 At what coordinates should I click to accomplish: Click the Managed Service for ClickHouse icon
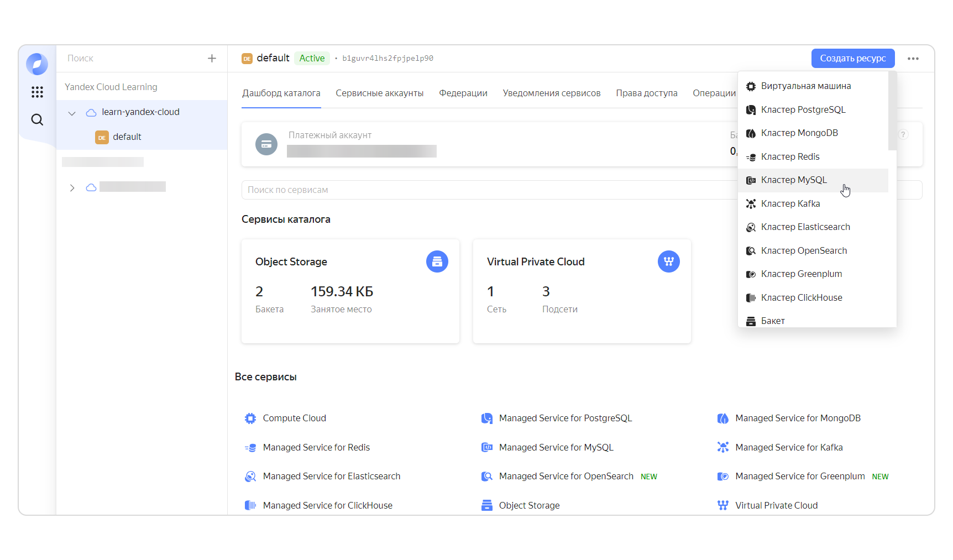tap(250, 505)
